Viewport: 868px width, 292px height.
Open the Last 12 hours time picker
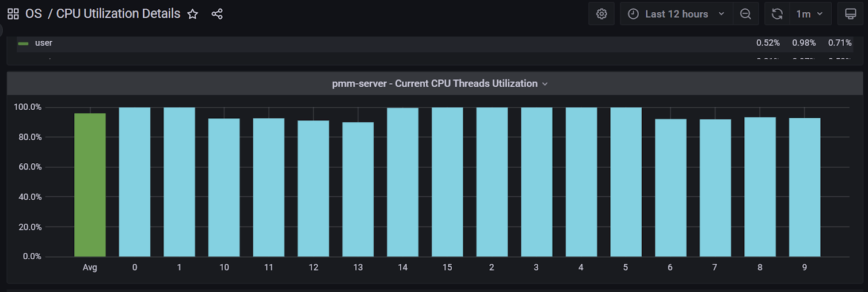(677, 14)
